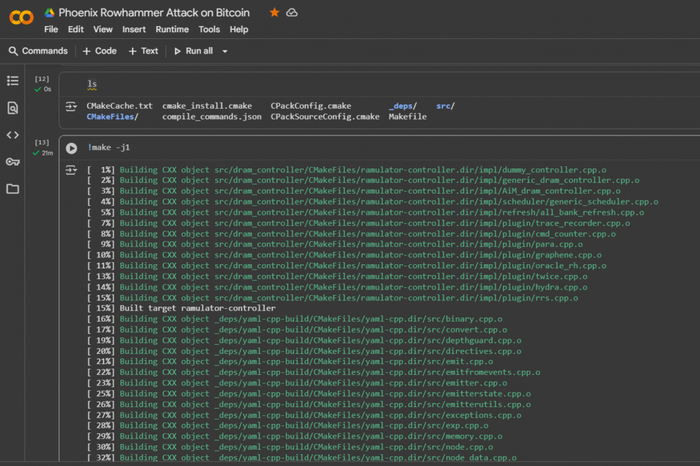
Task: Open the Insert menu
Action: pos(135,30)
